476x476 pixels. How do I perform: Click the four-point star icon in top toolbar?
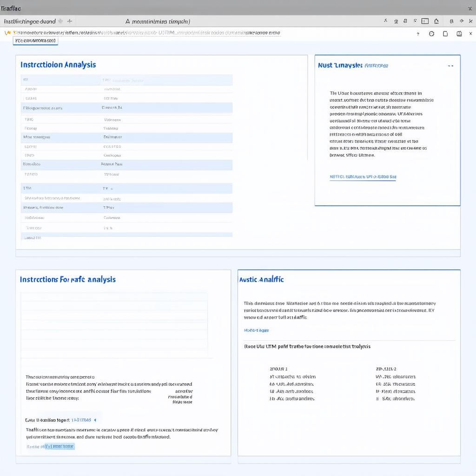click(x=462, y=21)
